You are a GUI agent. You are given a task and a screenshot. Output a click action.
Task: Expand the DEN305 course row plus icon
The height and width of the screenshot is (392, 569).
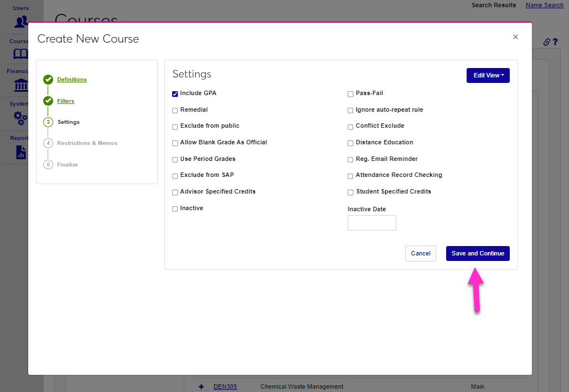pos(201,386)
